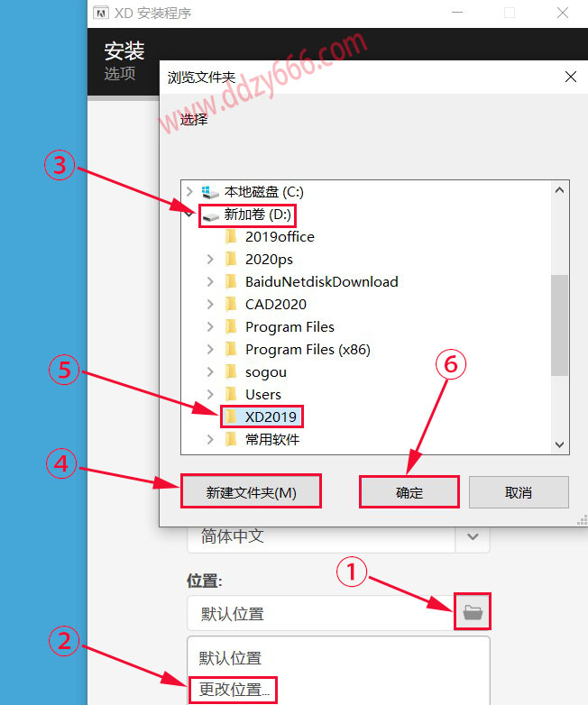Click the sogou folder icon

pyautogui.click(x=231, y=371)
